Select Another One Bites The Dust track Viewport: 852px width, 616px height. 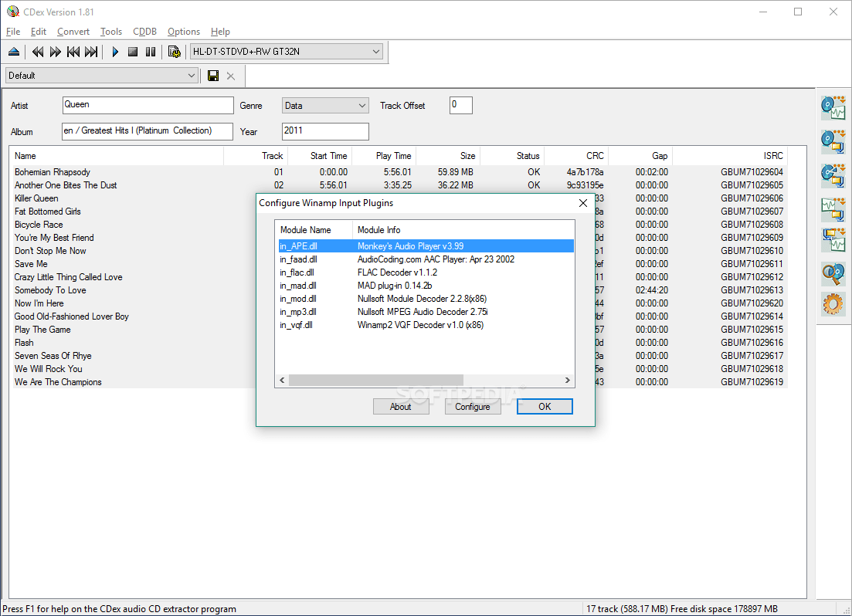[x=399, y=185]
